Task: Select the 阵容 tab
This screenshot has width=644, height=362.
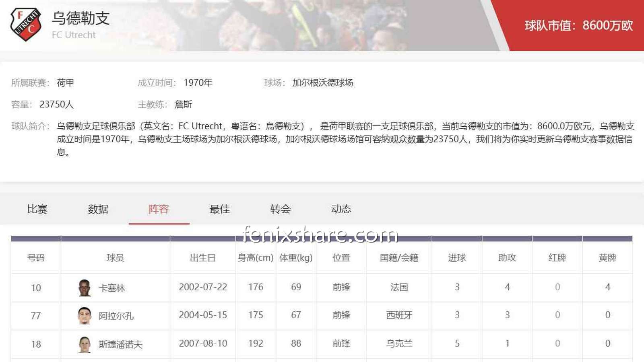Action: (x=159, y=209)
